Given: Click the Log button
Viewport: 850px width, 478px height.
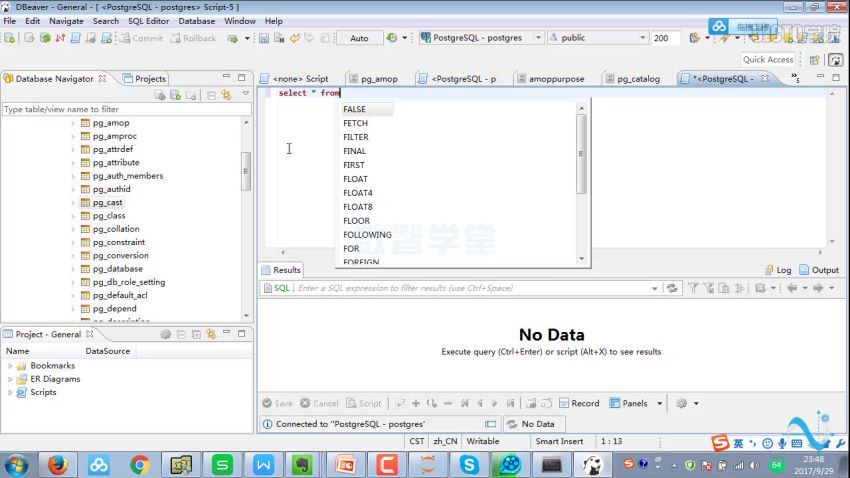Looking at the screenshot, I should coord(778,270).
